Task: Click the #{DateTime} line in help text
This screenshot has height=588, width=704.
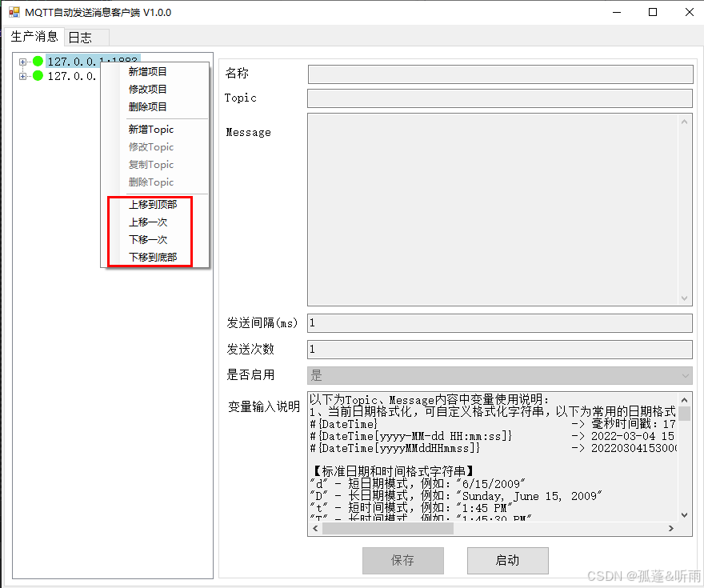Action: [344, 424]
